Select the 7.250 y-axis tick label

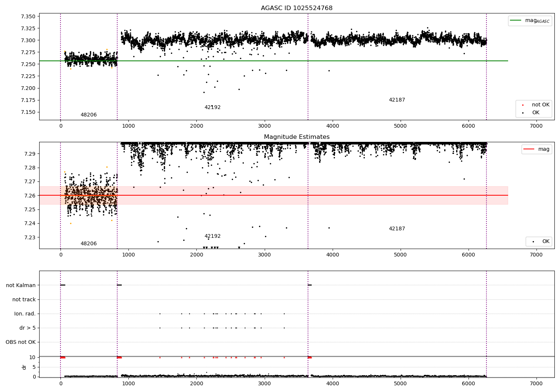pos(28,64)
